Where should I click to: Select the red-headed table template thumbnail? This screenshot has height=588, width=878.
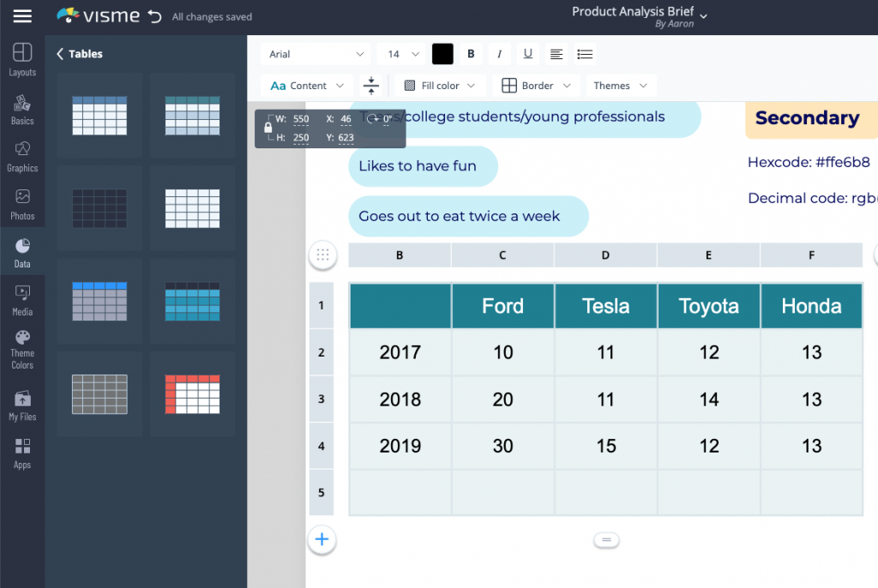click(x=192, y=394)
